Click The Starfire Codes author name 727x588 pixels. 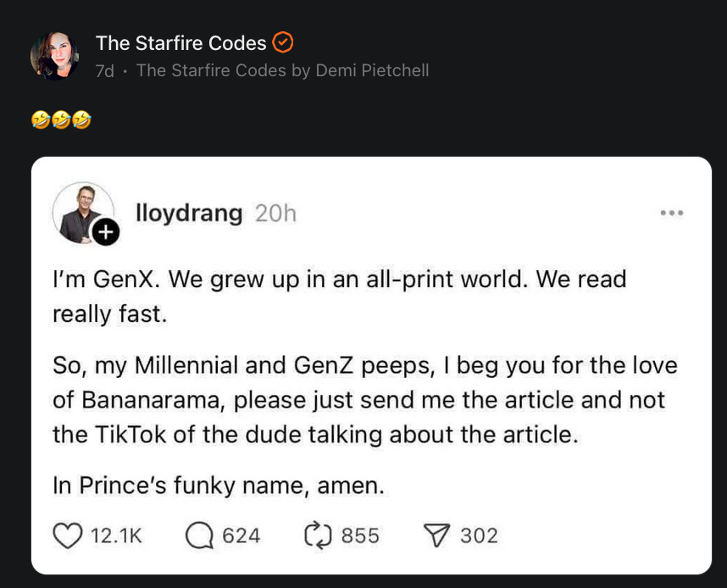[x=180, y=42]
